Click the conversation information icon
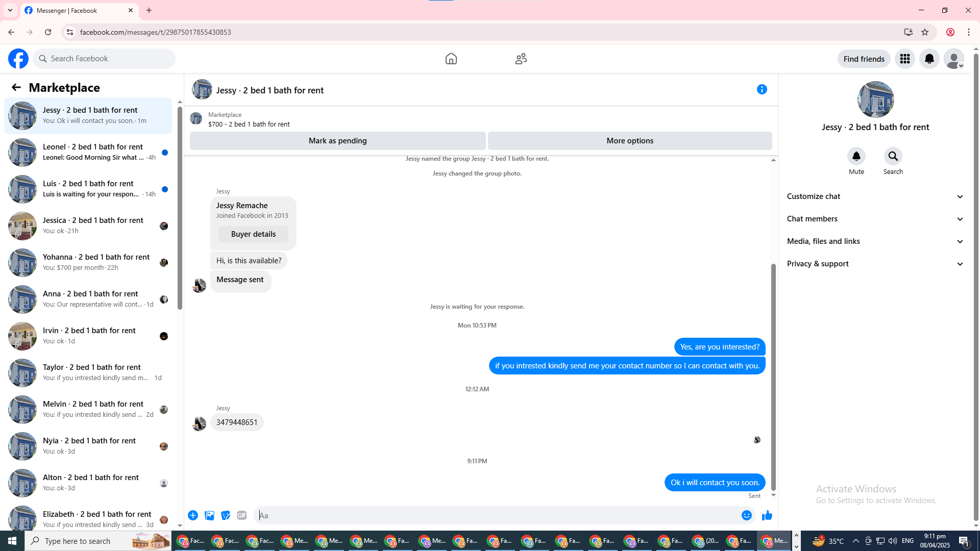This screenshot has height=551, width=980. tap(762, 90)
